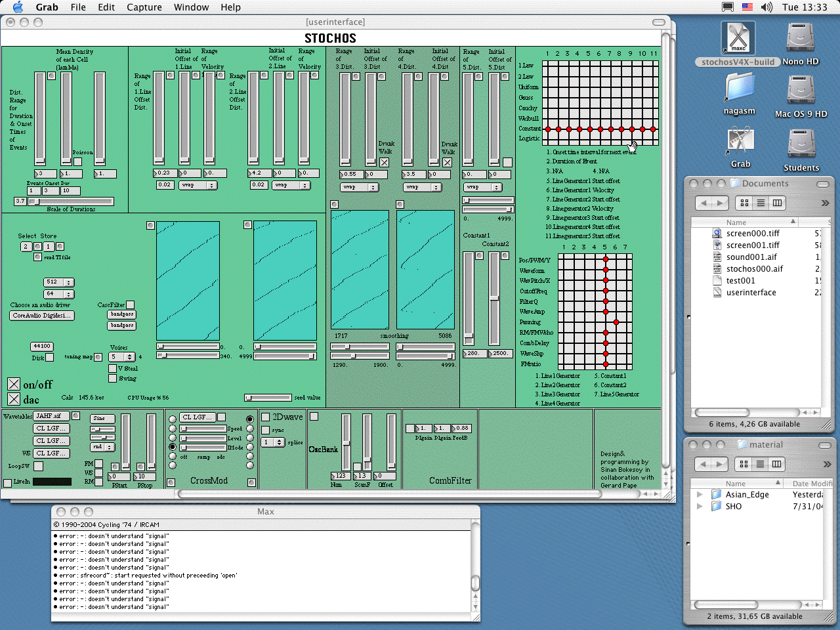Enable the Swing checkbox
840x630 pixels.
(x=113, y=378)
